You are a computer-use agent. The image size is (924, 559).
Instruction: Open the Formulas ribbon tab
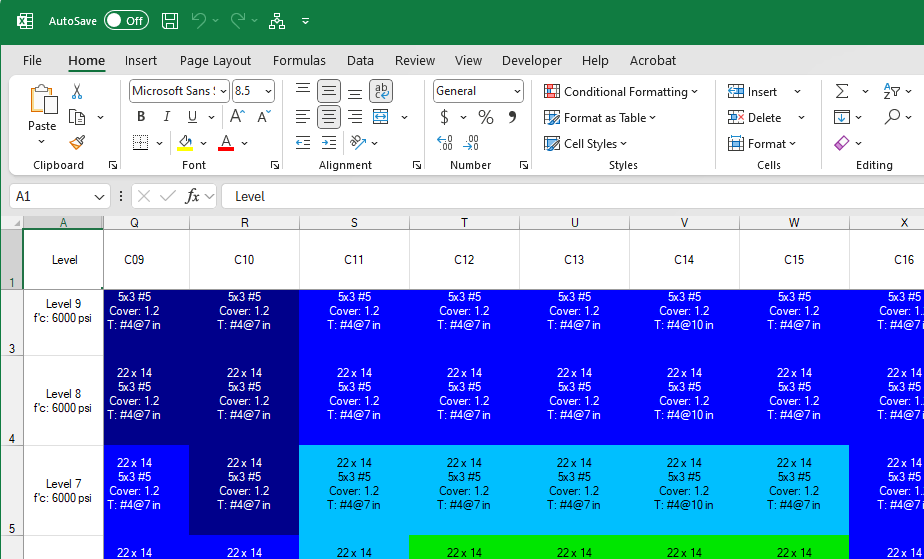tap(299, 60)
